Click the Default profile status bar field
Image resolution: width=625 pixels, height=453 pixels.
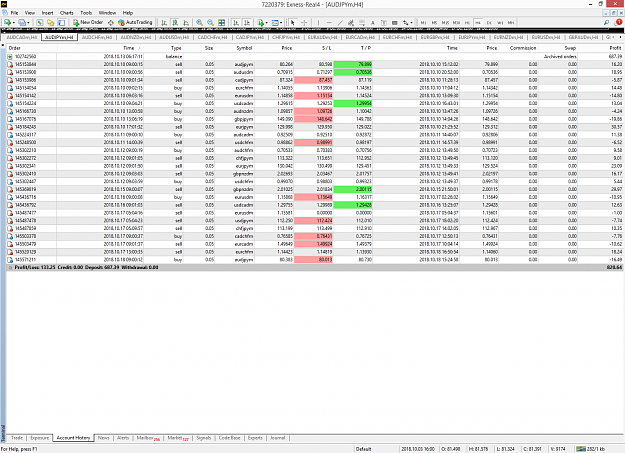click(x=364, y=449)
